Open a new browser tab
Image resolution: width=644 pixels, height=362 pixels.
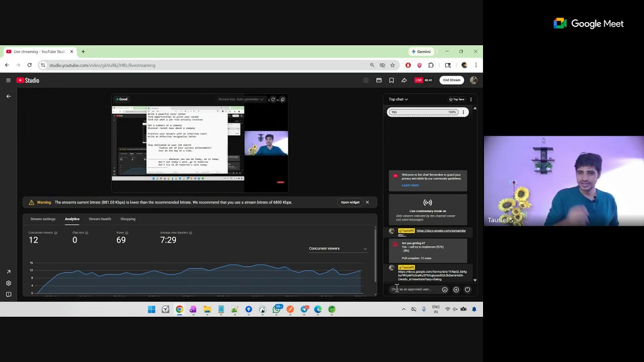click(x=83, y=51)
